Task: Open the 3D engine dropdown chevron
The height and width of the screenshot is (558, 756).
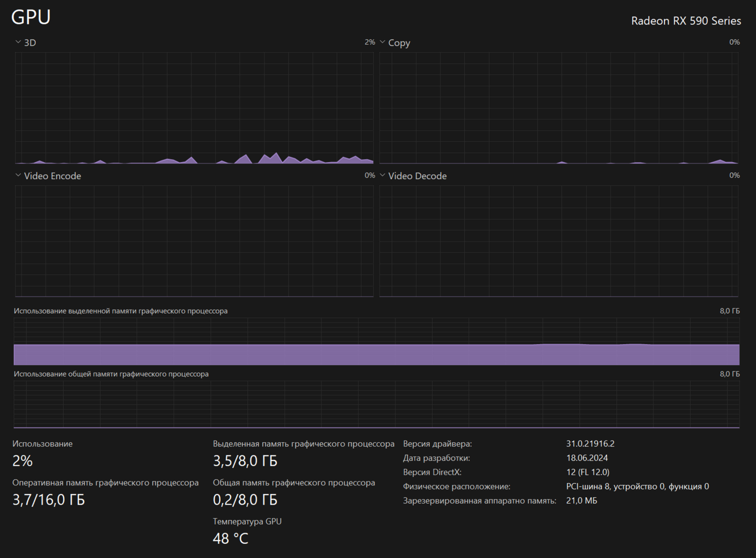Action: (18, 42)
